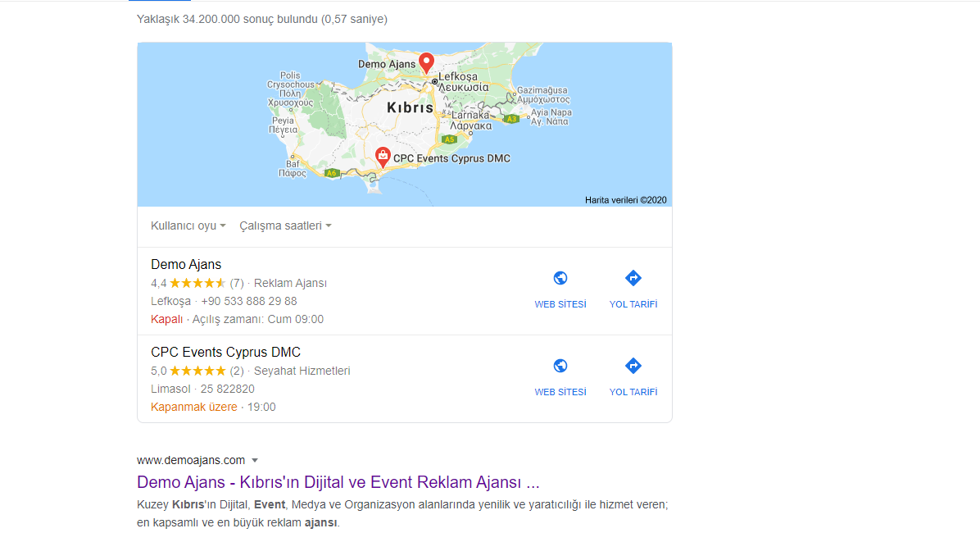
Task: Click the www.demoajans.com URL text
Action: tap(191, 461)
